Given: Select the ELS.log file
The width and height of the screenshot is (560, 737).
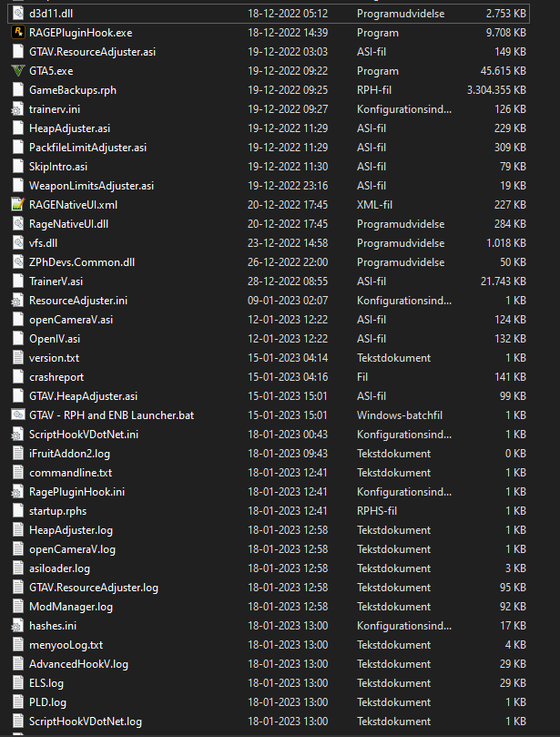Looking at the screenshot, I should coord(46,683).
